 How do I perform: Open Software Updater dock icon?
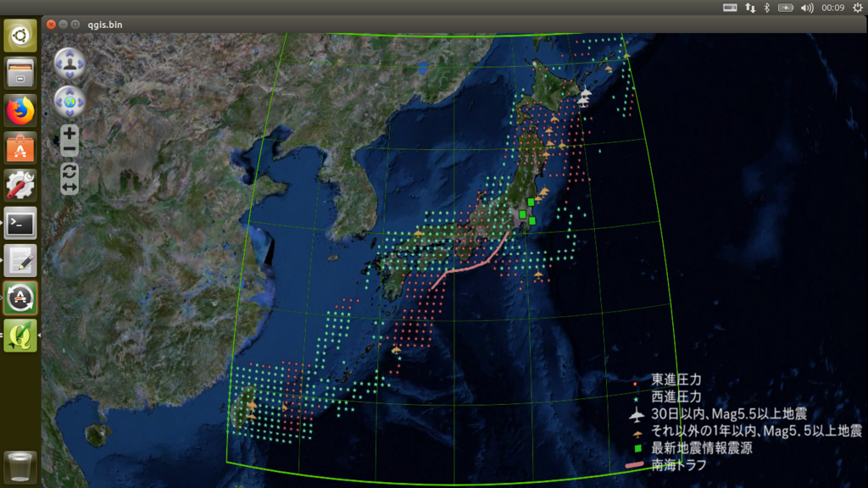click(20, 298)
